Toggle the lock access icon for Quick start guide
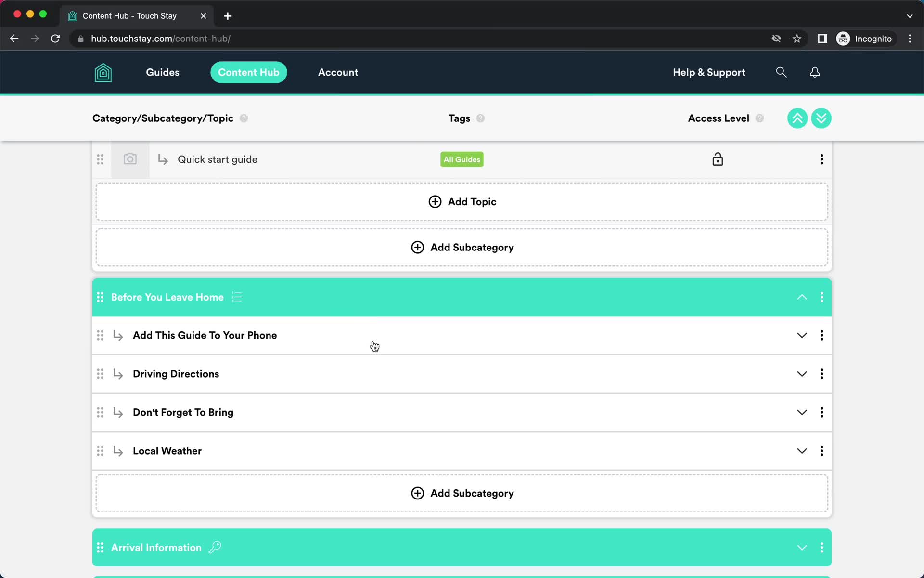Viewport: 924px width, 578px height. click(718, 159)
